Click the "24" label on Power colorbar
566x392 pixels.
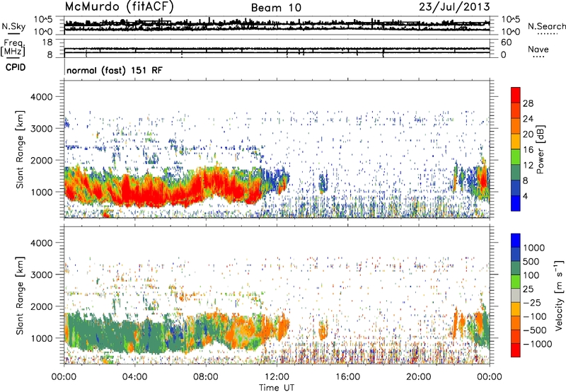(528, 119)
